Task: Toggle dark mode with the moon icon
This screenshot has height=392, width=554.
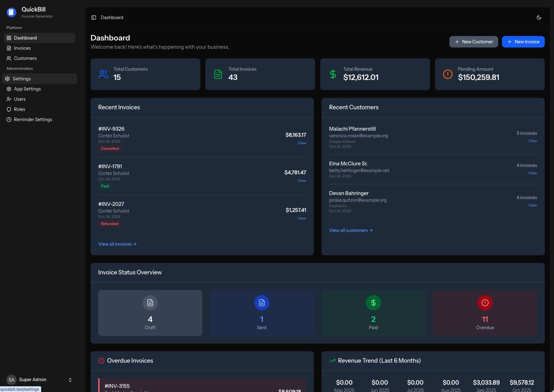Action: click(539, 18)
